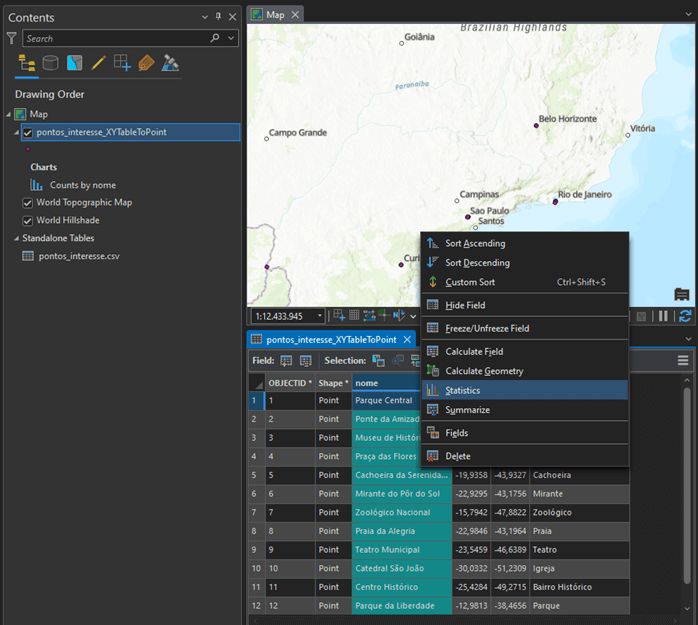This screenshot has width=698, height=625.
Task: Uncheck the pontos_interesse_XYTableToPoint layer
Action: coord(28,132)
